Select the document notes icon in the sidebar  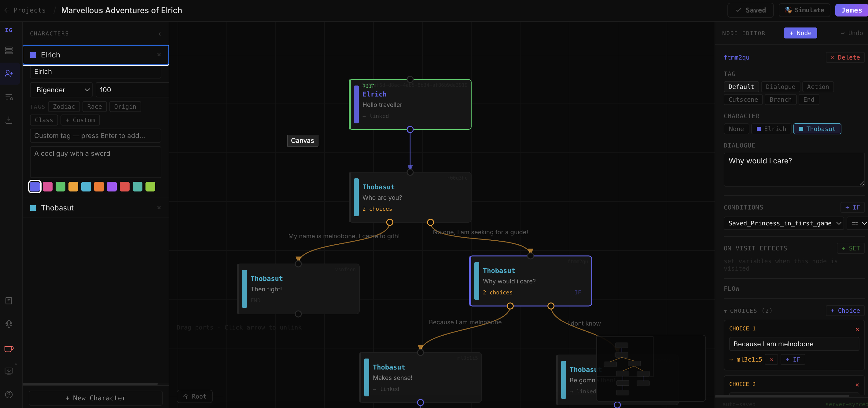(9, 301)
